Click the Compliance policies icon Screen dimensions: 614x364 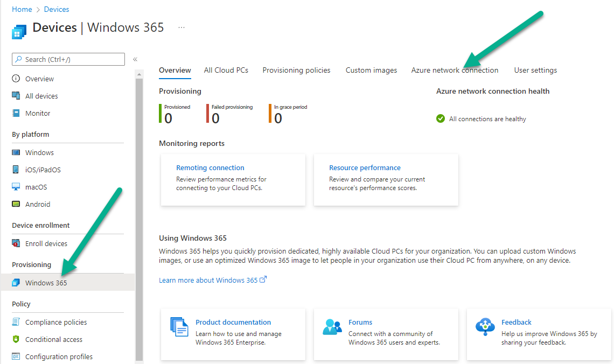click(x=16, y=321)
